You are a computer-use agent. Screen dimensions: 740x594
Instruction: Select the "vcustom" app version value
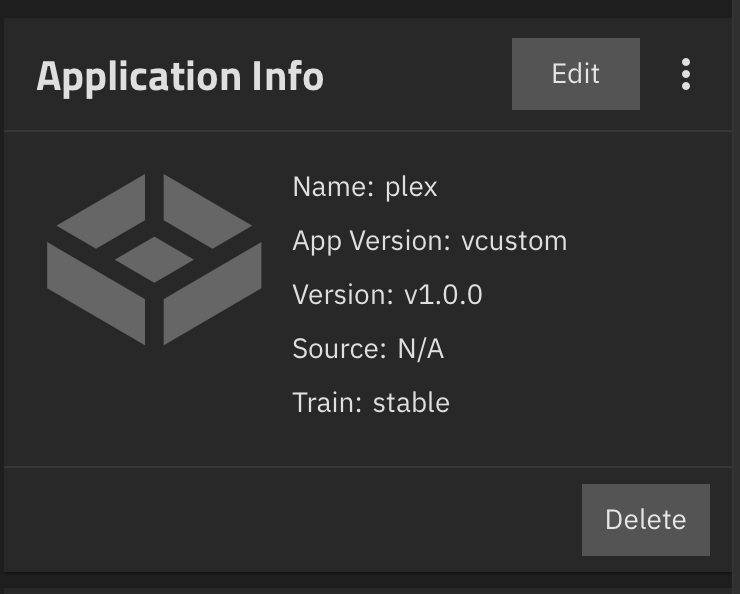coord(514,241)
